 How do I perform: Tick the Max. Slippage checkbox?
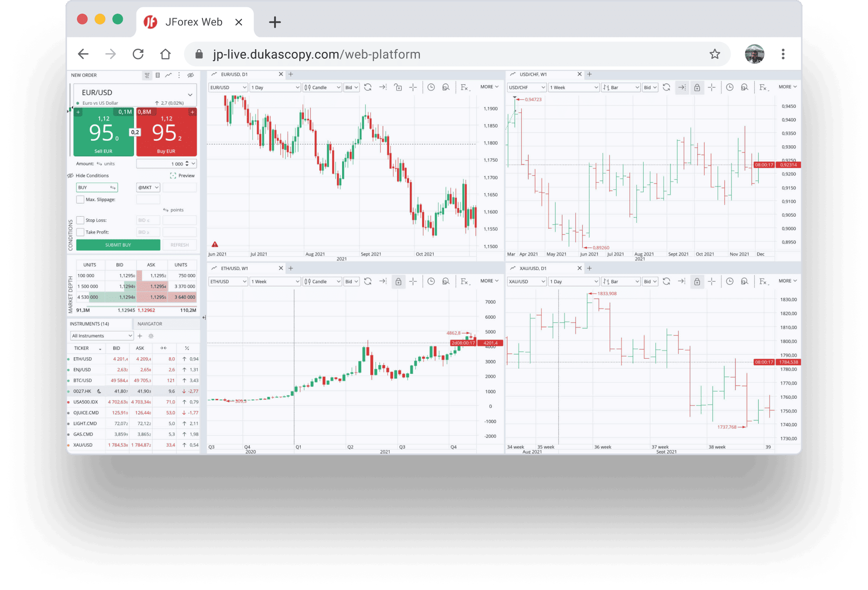[81, 199]
